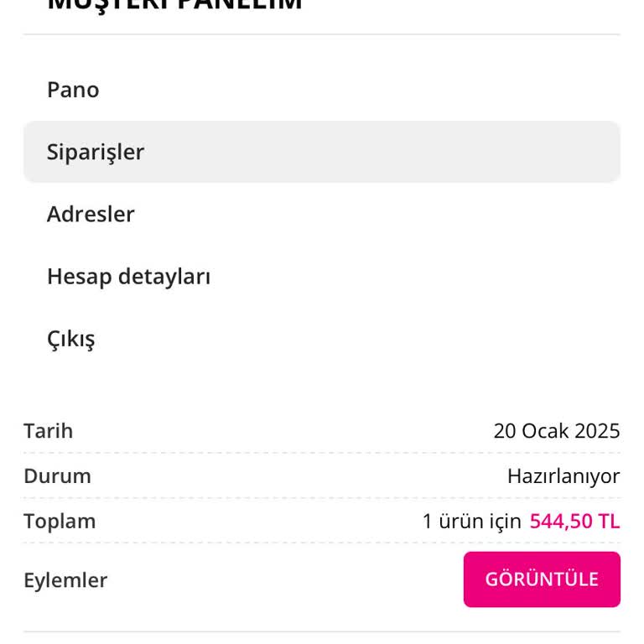Screen dimensions: 644x644
Task: Open the Pano dashboard menu item
Action: [73, 90]
